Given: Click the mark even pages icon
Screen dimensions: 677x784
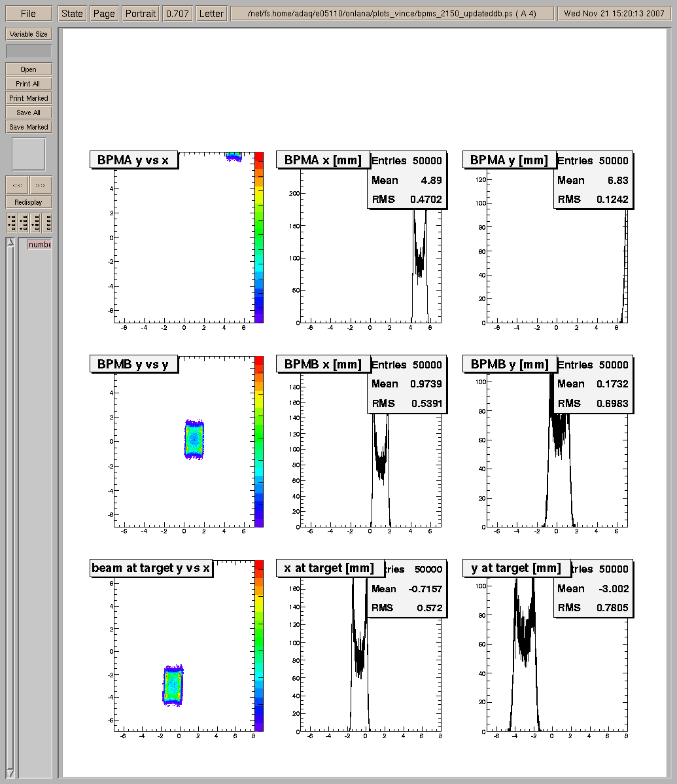Looking at the screenshot, I should (23, 223).
